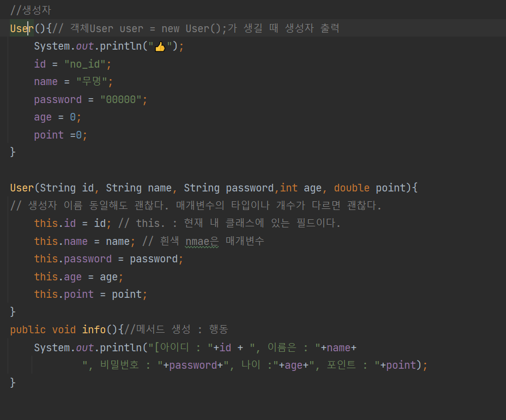The height and width of the screenshot is (420, 506).
Task: Click this.id assignment statement
Action: point(73,224)
